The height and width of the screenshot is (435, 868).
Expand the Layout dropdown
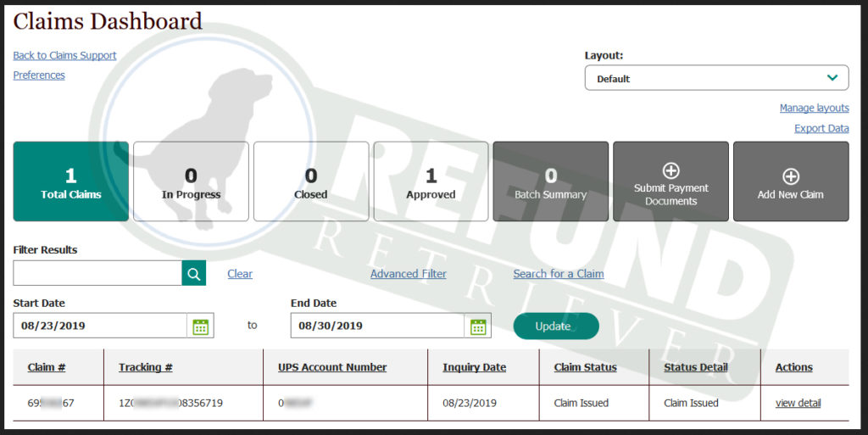716,78
